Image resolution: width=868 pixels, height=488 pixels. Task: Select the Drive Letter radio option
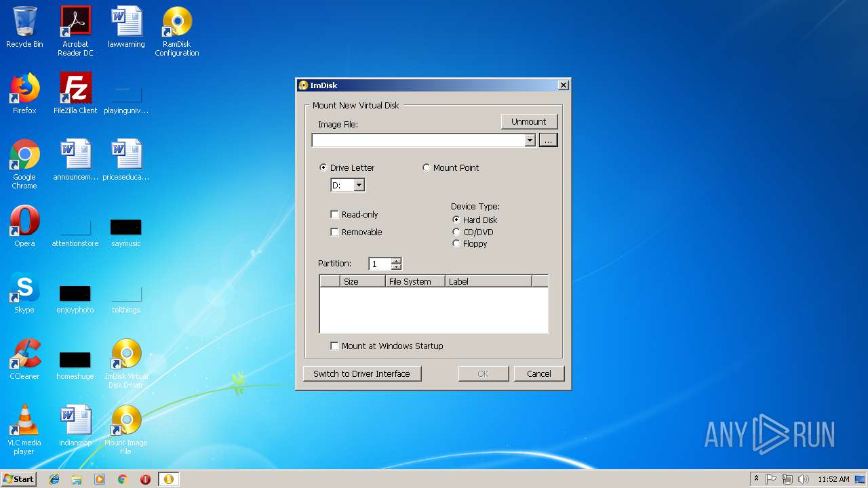347,167
